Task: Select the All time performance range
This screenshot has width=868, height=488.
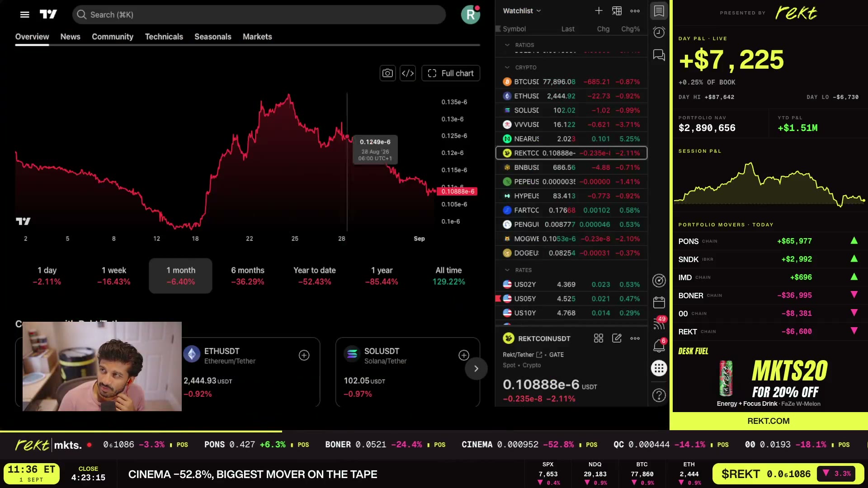Action: pyautogui.click(x=448, y=276)
